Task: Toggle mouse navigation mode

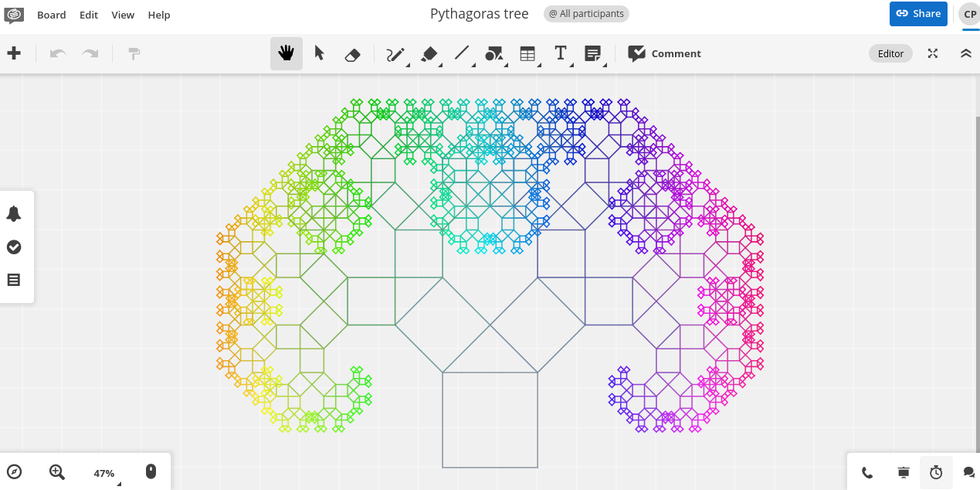Action: tap(151, 471)
